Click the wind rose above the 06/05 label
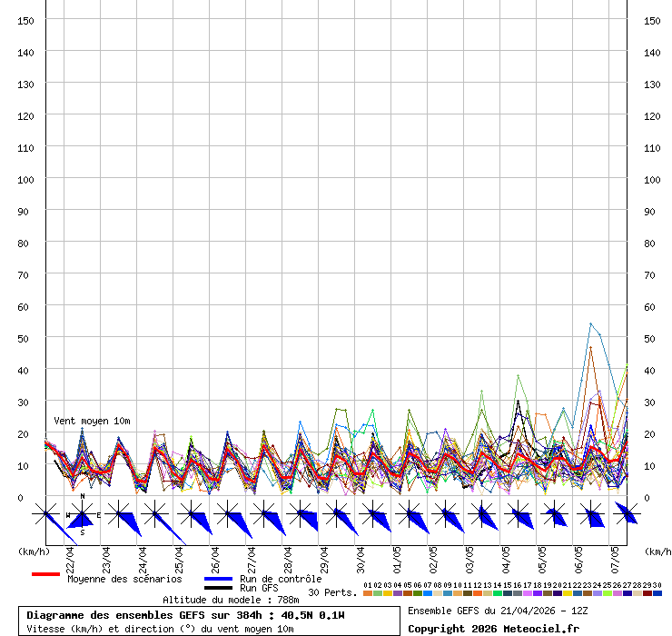 click(590, 515)
